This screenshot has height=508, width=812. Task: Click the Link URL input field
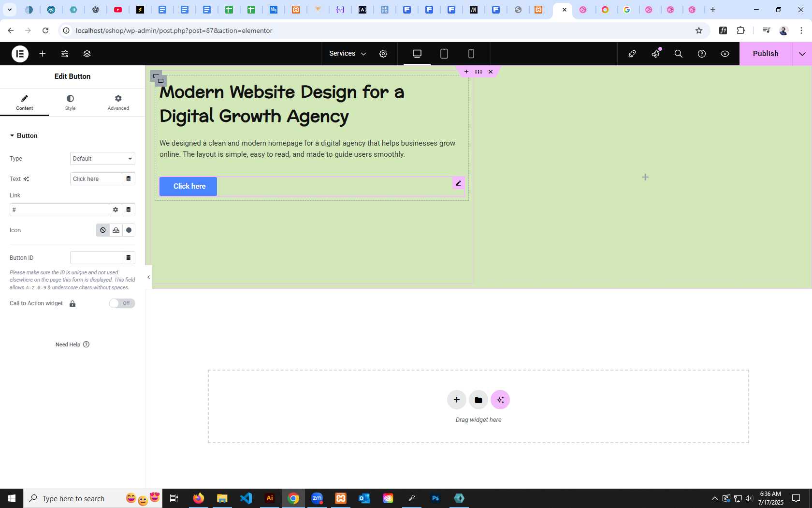pyautogui.click(x=59, y=210)
